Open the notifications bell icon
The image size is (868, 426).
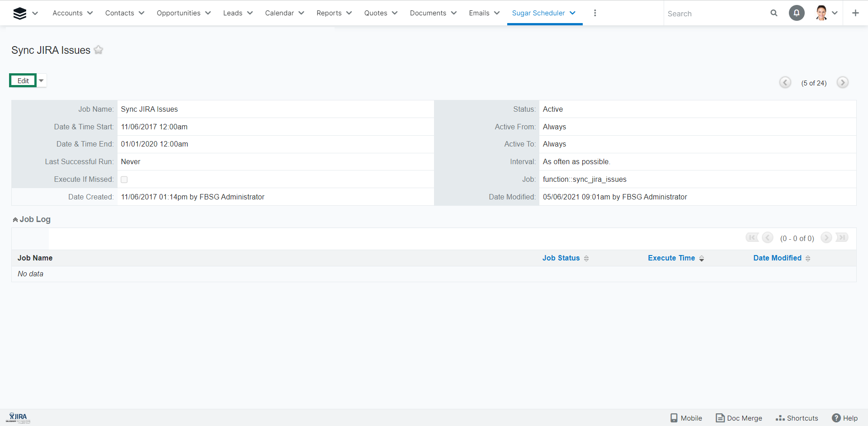pos(797,13)
